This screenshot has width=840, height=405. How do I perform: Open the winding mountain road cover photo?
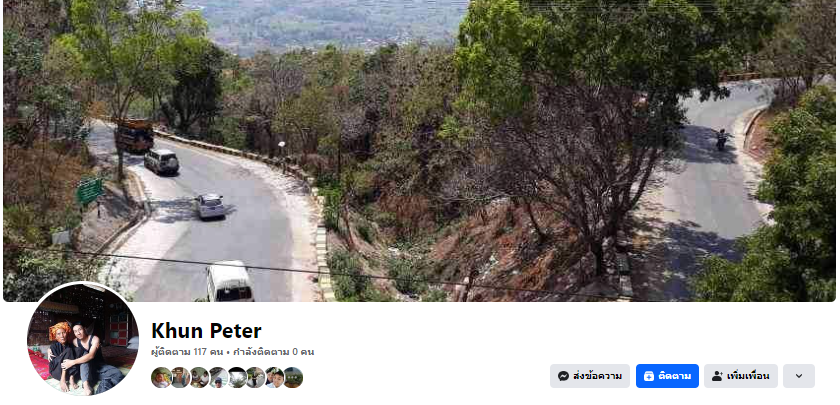click(419, 151)
